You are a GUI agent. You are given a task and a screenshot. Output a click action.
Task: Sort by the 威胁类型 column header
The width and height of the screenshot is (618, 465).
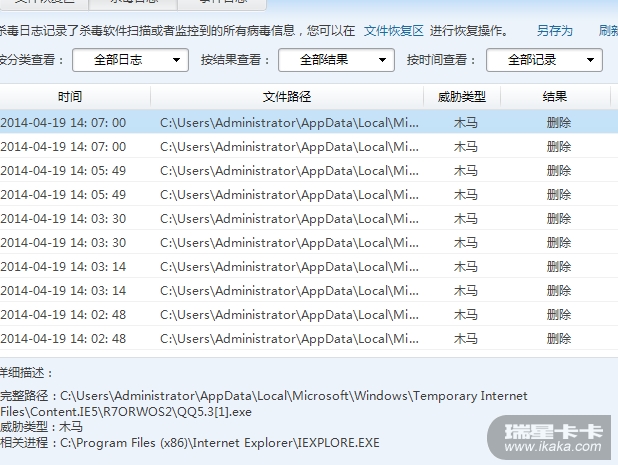point(462,97)
